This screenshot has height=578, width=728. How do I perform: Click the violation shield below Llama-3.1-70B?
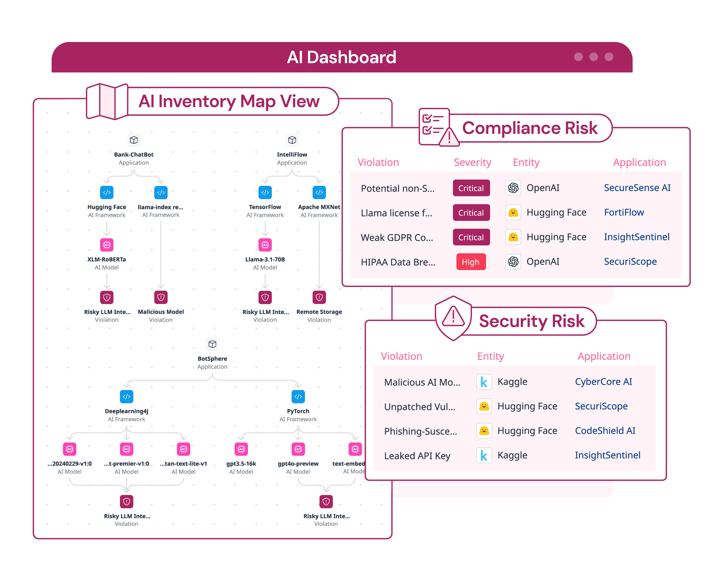pos(265,297)
